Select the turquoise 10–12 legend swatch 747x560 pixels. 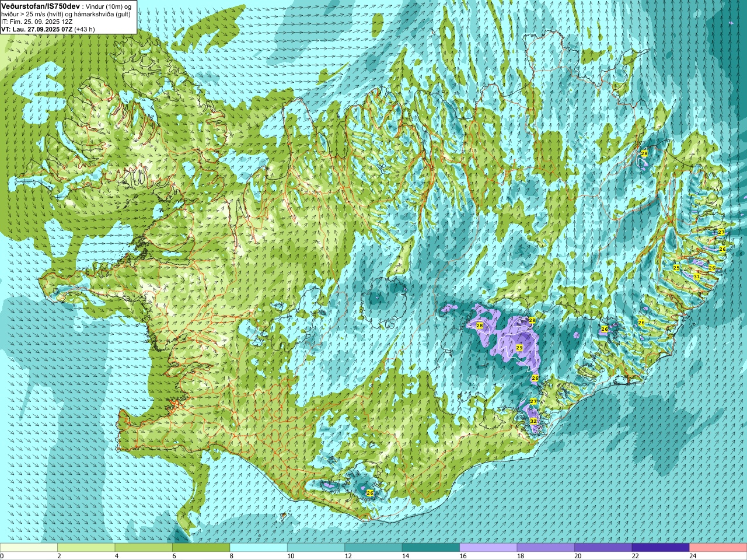point(316,548)
